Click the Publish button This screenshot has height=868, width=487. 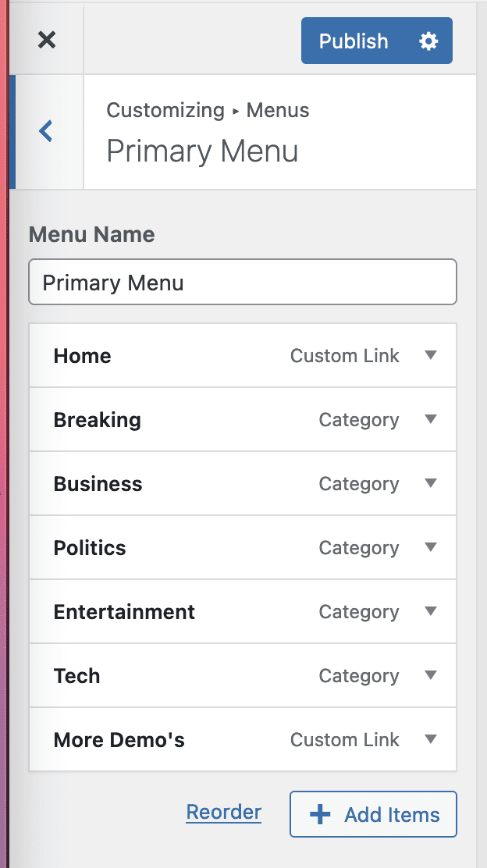tap(354, 41)
